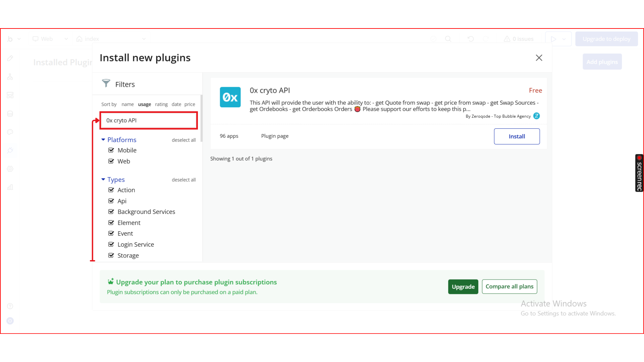Sort plugins by price

click(190, 104)
